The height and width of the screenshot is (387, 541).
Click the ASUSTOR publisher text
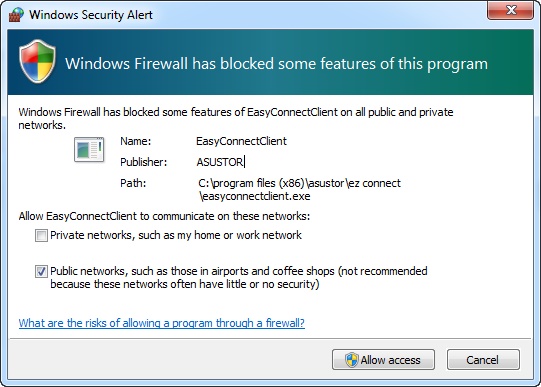point(220,162)
